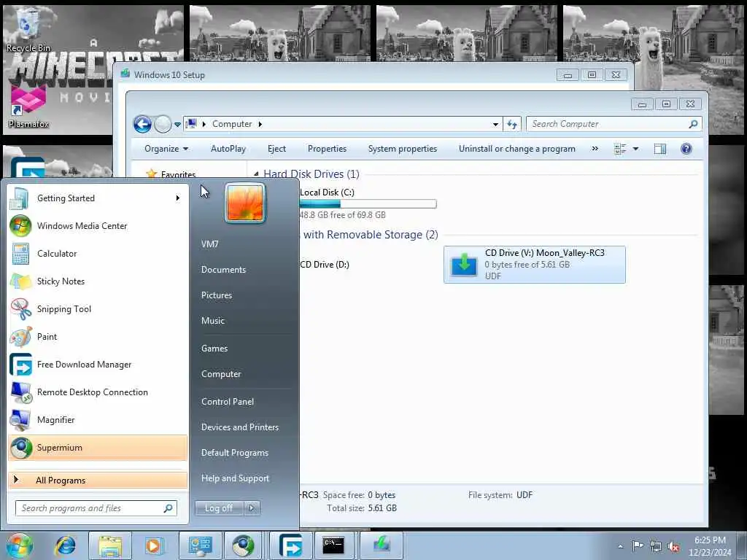Show more toolbar commands chevron
The image size is (747, 560).
pyautogui.click(x=595, y=149)
